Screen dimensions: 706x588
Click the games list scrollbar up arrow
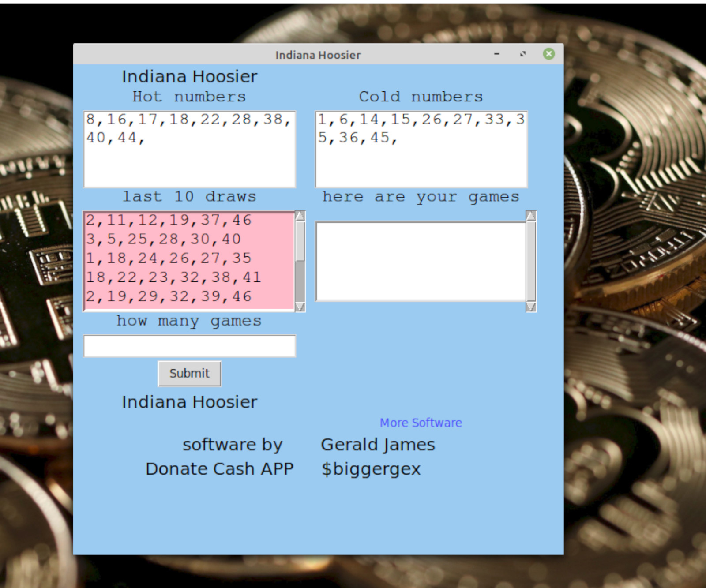point(531,216)
